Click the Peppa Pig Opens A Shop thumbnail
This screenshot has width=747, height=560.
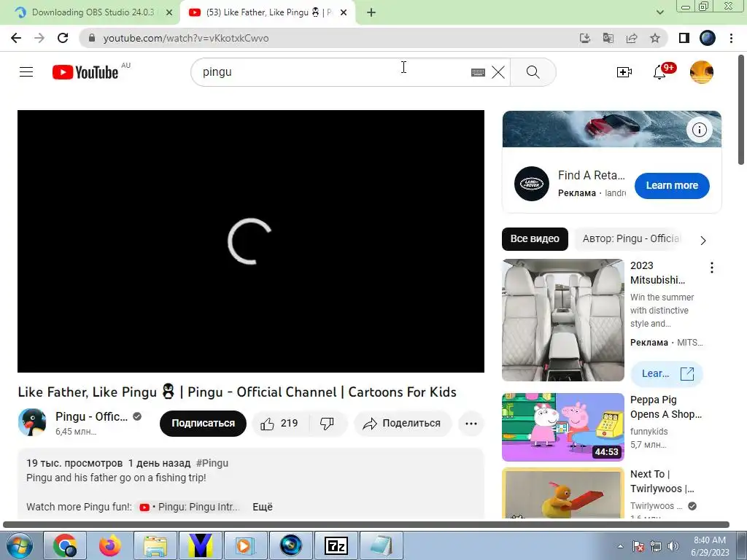(562, 427)
